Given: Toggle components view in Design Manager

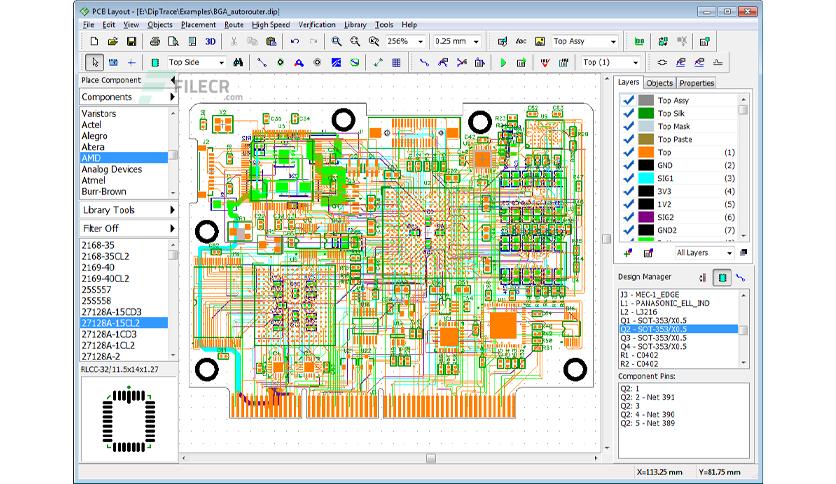Looking at the screenshot, I should point(722,277).
